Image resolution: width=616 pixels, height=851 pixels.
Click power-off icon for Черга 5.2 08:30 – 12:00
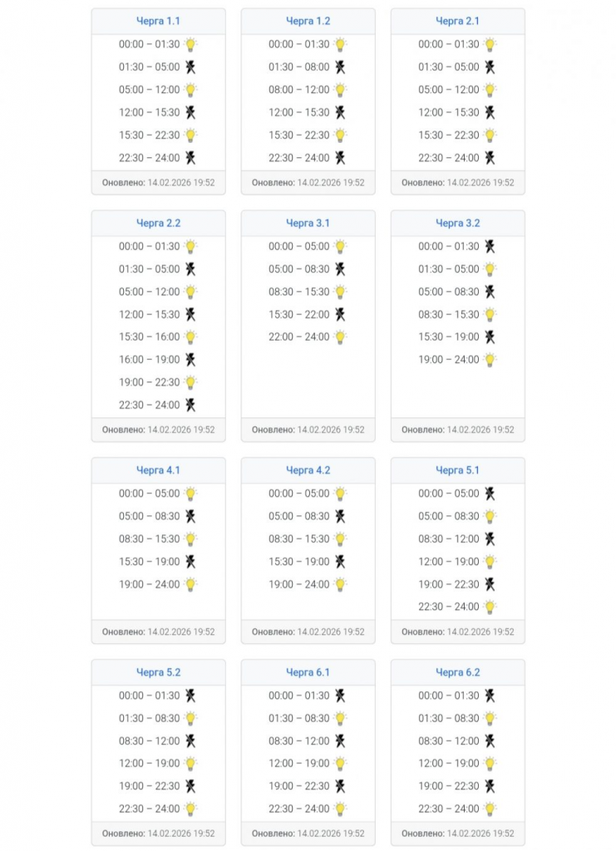[x=190, y=740]
